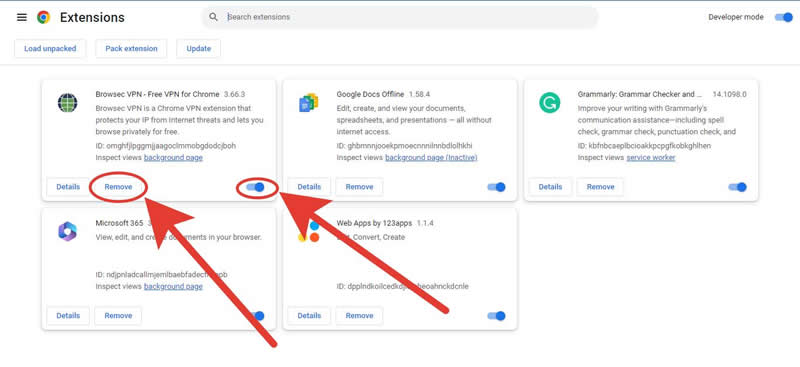
Task: Click Load unpacked button
Action: [50, 48]
